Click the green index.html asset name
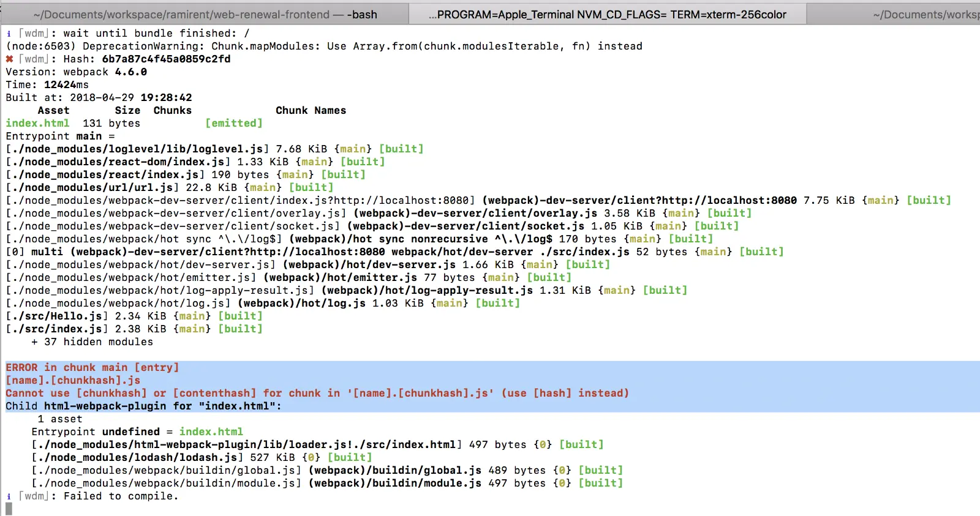 37,123
